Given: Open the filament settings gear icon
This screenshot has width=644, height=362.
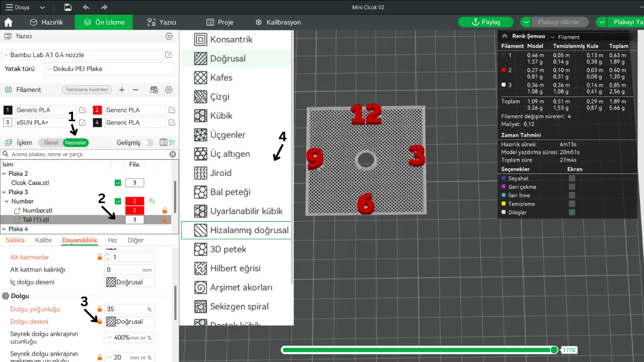Looking at the screenshot, I should 169,89.
